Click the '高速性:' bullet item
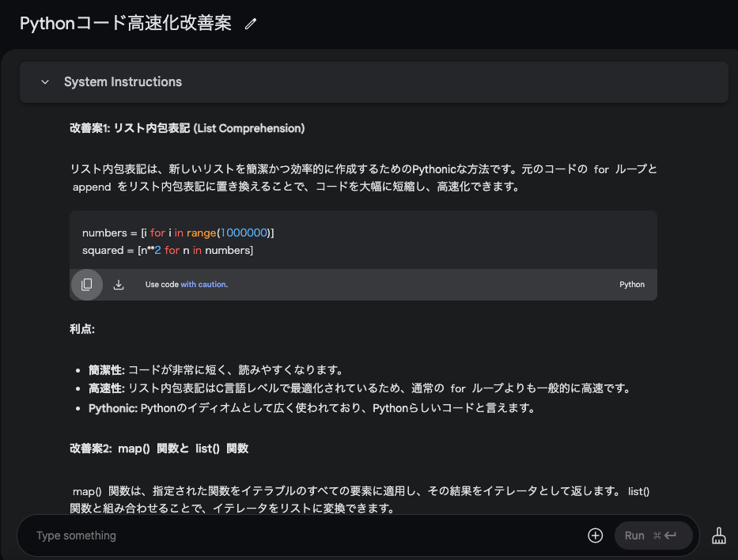This screenshot has width=738, height=560. [360, 388]
